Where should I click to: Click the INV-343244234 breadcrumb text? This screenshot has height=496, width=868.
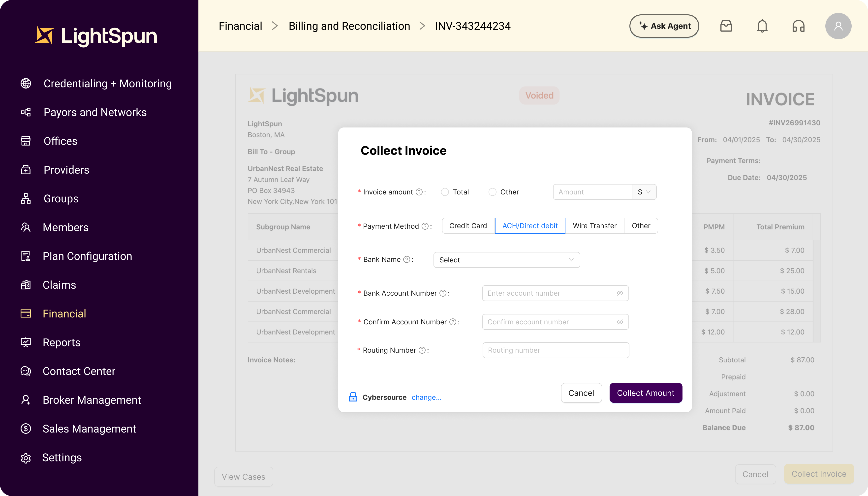472,26
